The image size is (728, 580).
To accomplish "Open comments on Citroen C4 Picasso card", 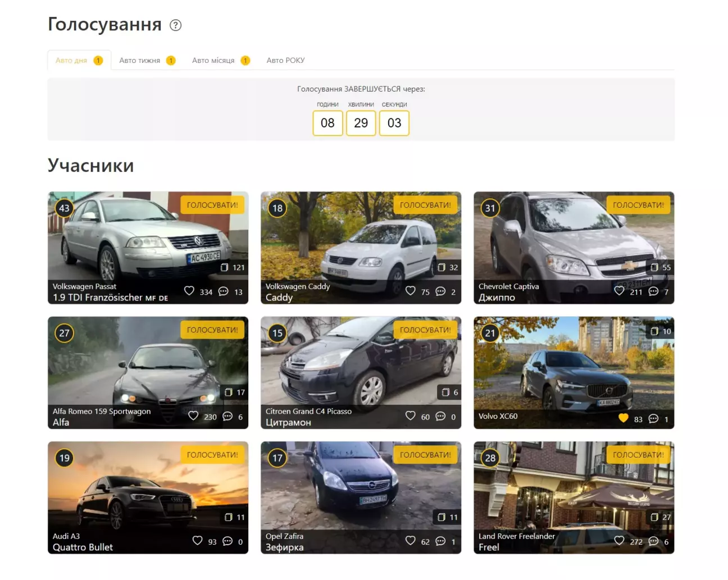I will point(440,417).
